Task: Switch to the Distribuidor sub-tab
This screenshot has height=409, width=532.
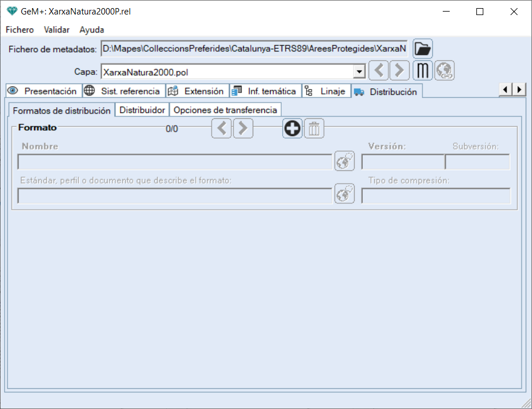Action: tap(142, 110)
